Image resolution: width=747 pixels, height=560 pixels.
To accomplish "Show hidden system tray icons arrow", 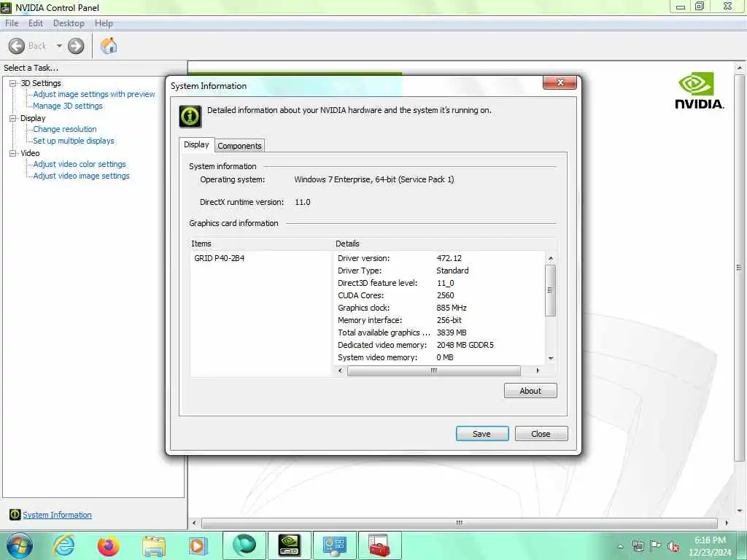I will (x=621, y=546).
